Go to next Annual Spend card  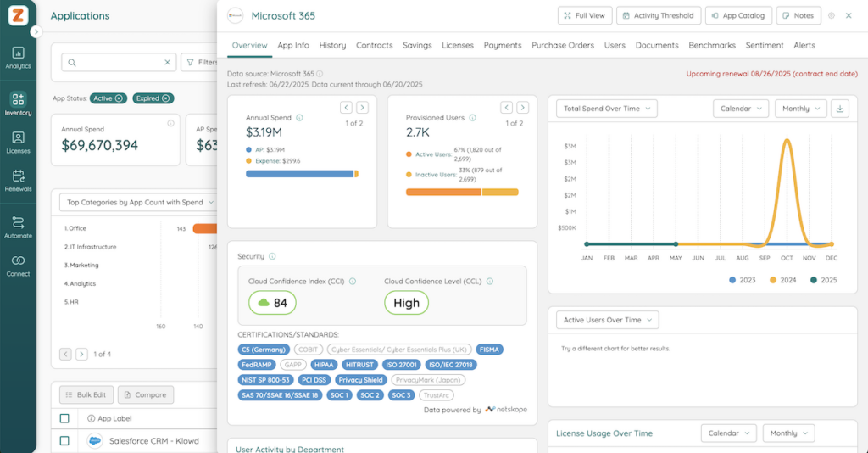point(362,108)
